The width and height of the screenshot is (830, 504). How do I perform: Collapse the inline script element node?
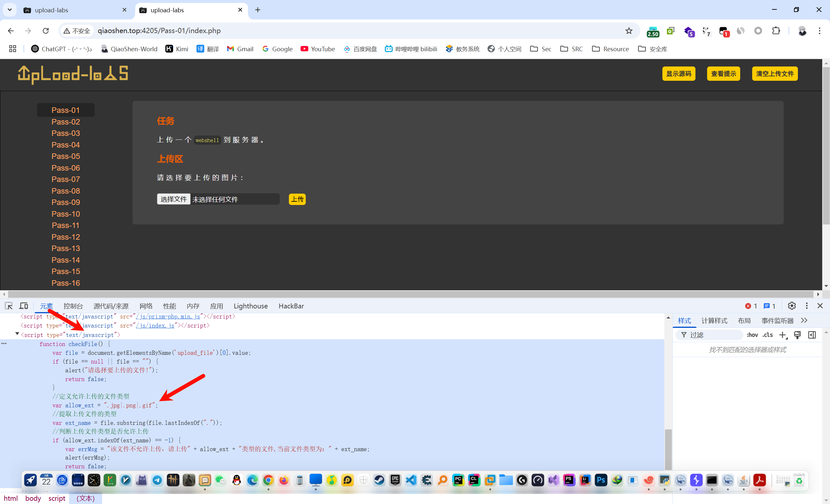coord(17,334)
